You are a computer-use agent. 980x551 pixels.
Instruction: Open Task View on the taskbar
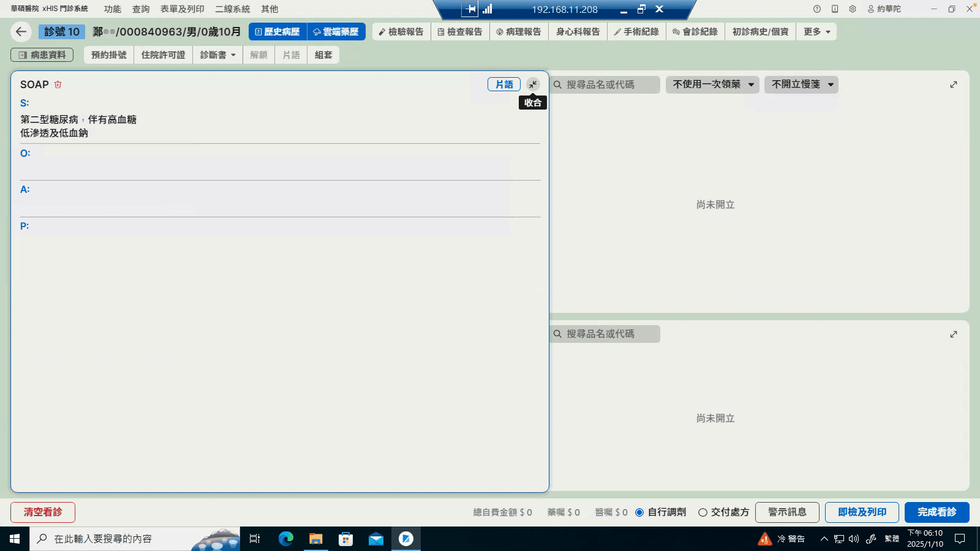tap(255, 539)
